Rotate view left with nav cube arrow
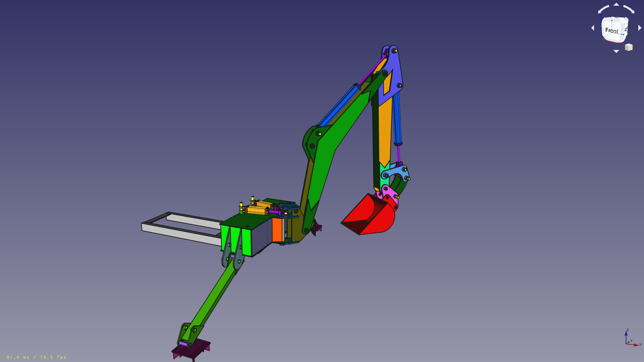The image size is (644, 362). click(593, 28)
